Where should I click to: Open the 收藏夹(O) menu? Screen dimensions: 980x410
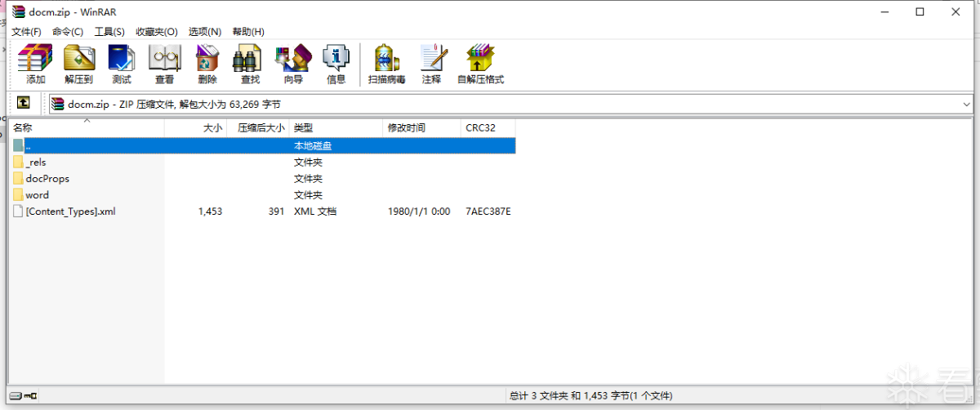pyautogui.click(x=157, y=32)
